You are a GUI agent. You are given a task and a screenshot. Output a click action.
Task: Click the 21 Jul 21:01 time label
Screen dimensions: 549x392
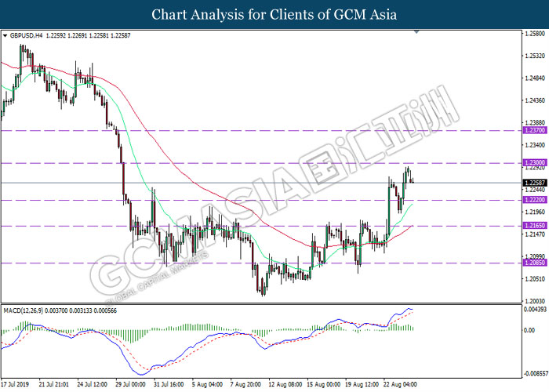[54, 384]
